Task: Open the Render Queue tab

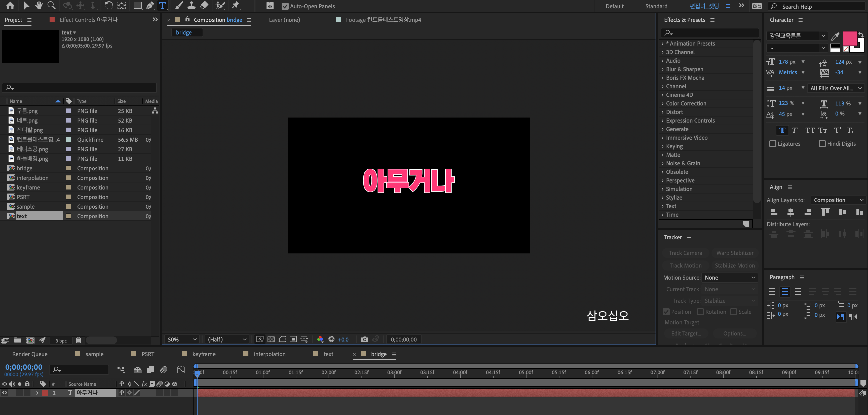Action: [x=30, y=354]
